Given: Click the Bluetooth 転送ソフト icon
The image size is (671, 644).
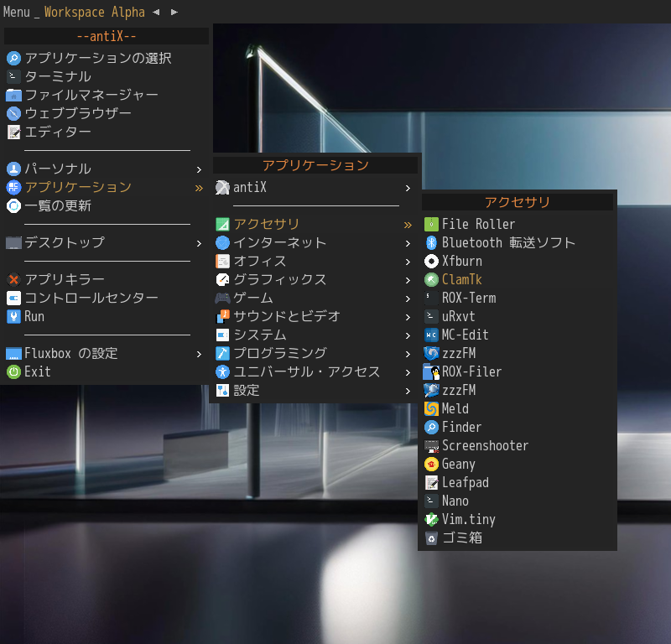Looking at the screenshot, I should (x=431, y=242).
